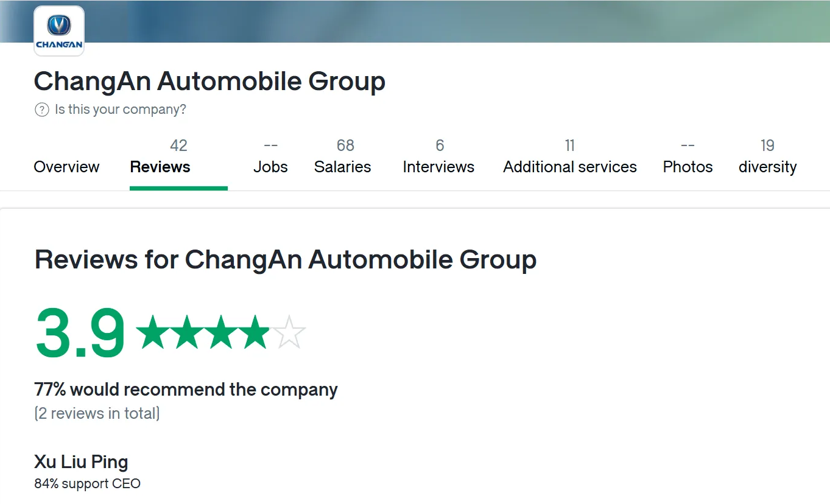This screenshot has width=830, height=504.
Task: Click the Changan company logo
Action: (59, 31)
